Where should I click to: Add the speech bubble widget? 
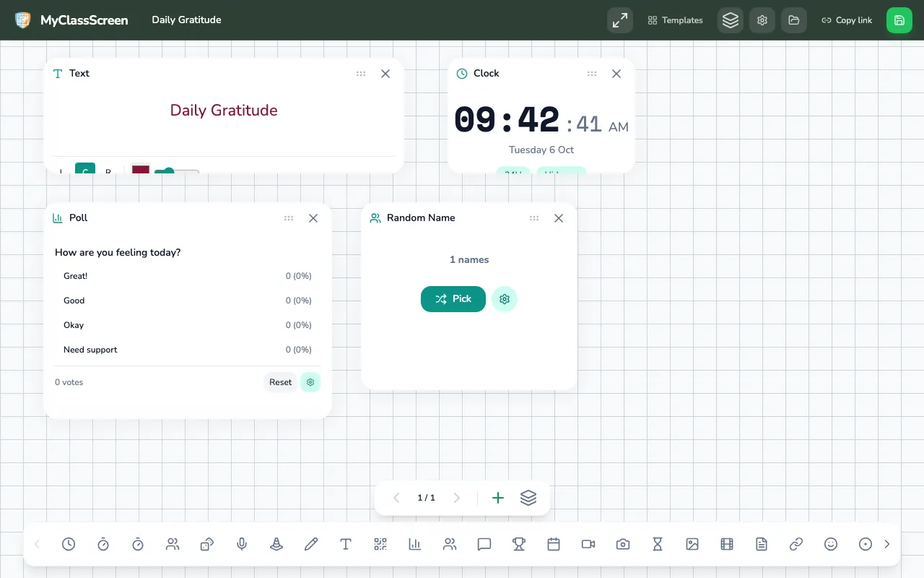(484, 544)
